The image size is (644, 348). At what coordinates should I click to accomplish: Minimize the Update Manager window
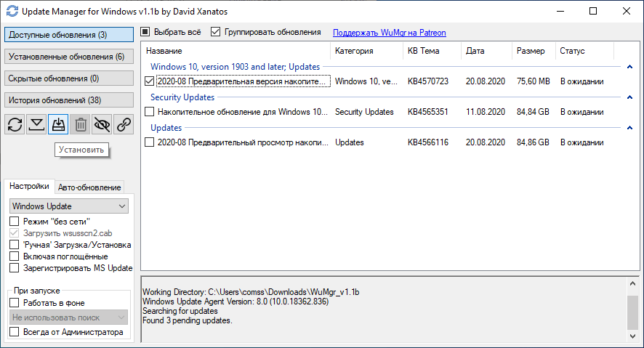(x=560, y=11)
